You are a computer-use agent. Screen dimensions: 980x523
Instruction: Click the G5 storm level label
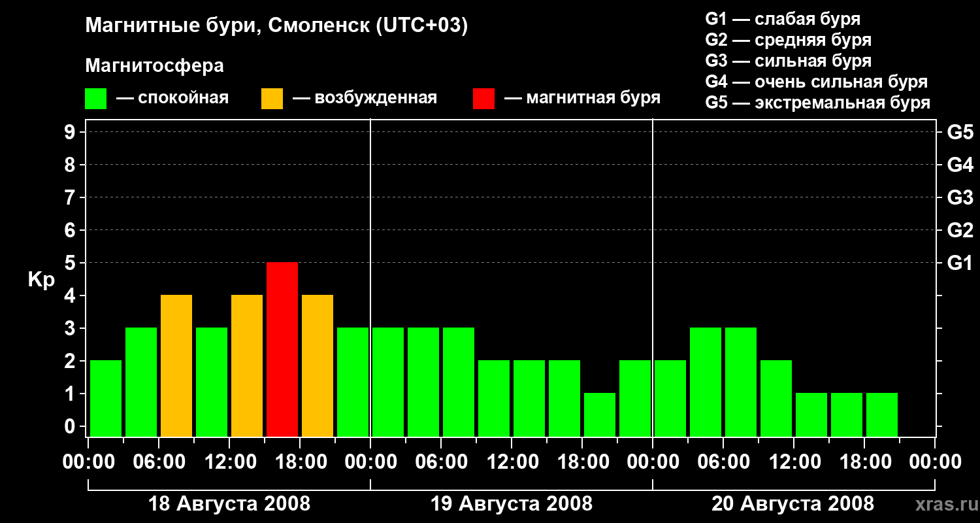coord(960,132)
